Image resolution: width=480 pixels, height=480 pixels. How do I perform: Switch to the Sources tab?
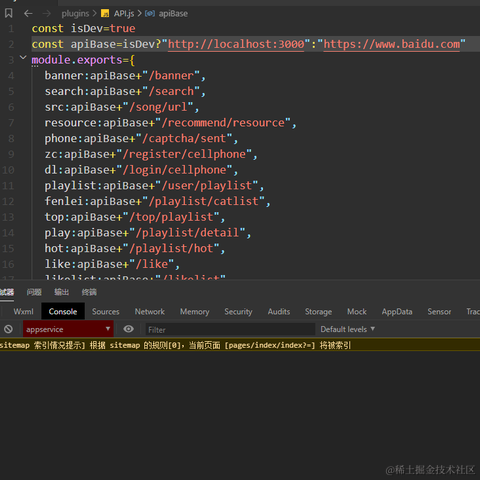point(105,312)
